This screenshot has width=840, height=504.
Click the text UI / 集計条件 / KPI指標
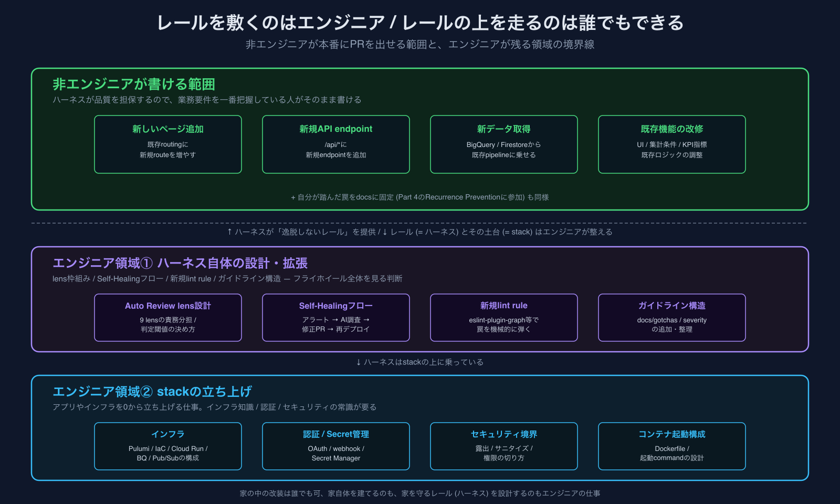click(672, 145)
